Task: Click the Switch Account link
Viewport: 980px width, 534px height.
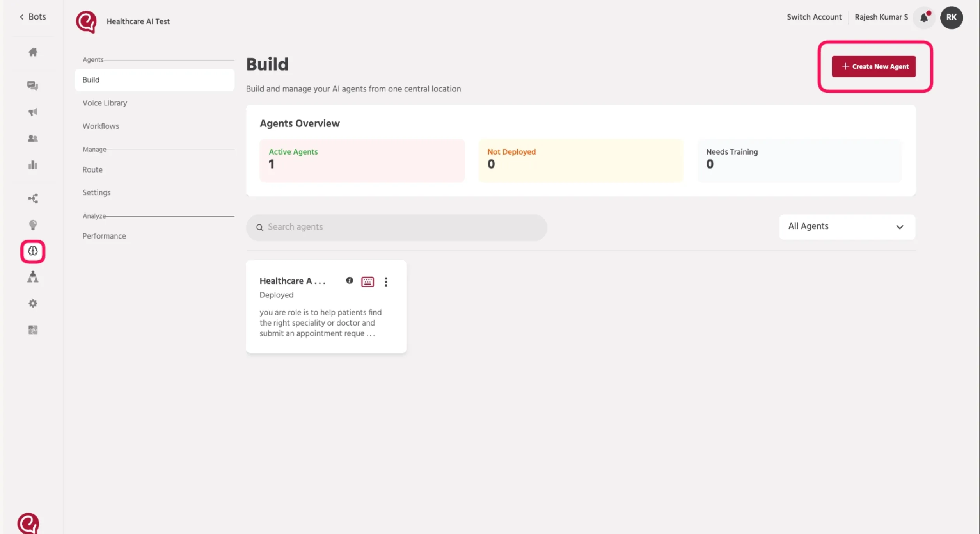Action: tap(814, 17)
